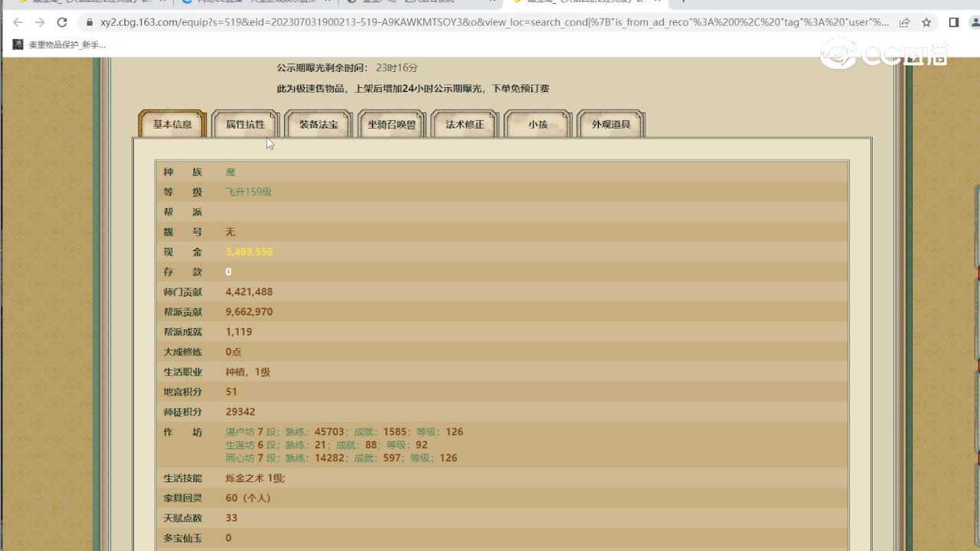Click the 帮派贡献 value 9,662,970
Viewport: 980px width, 551px height.
coord(249,311)
